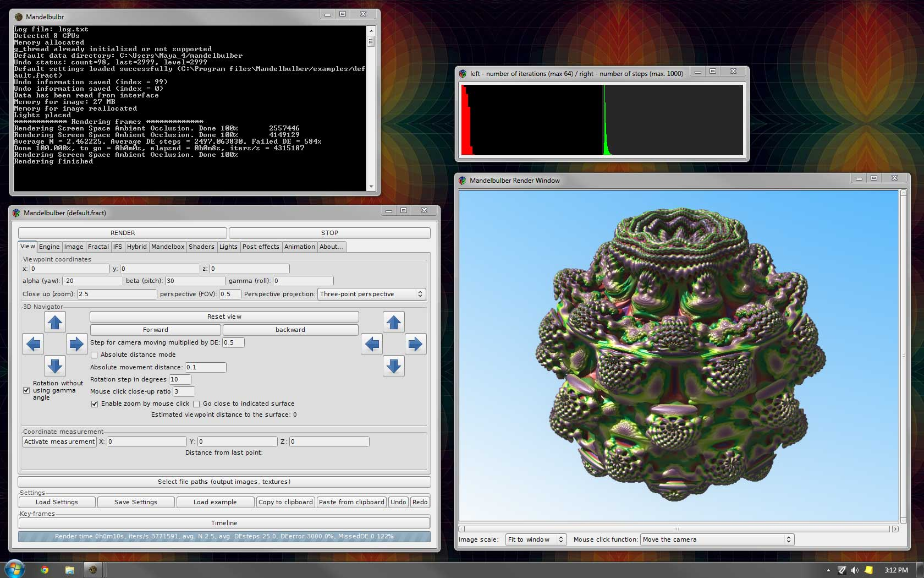Screen dimensions: 924x578
Task: Move camera Forward button
Action: coord(156,330)
